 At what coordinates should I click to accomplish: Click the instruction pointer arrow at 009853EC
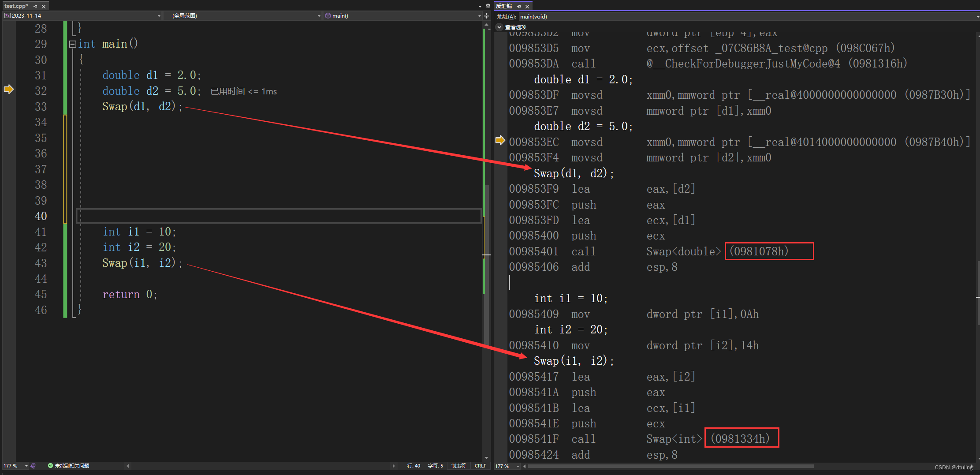(500, 140)
